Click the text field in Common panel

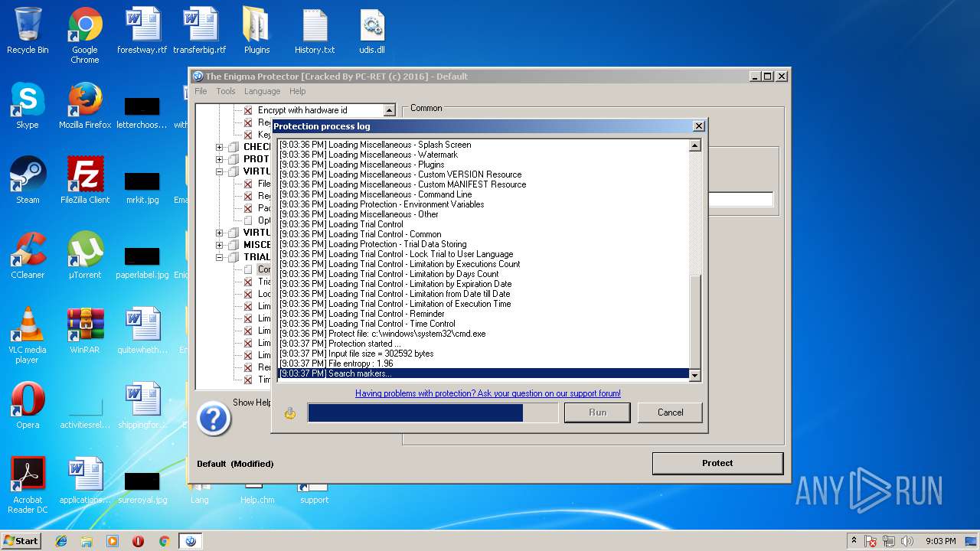(x=740, y=200)
